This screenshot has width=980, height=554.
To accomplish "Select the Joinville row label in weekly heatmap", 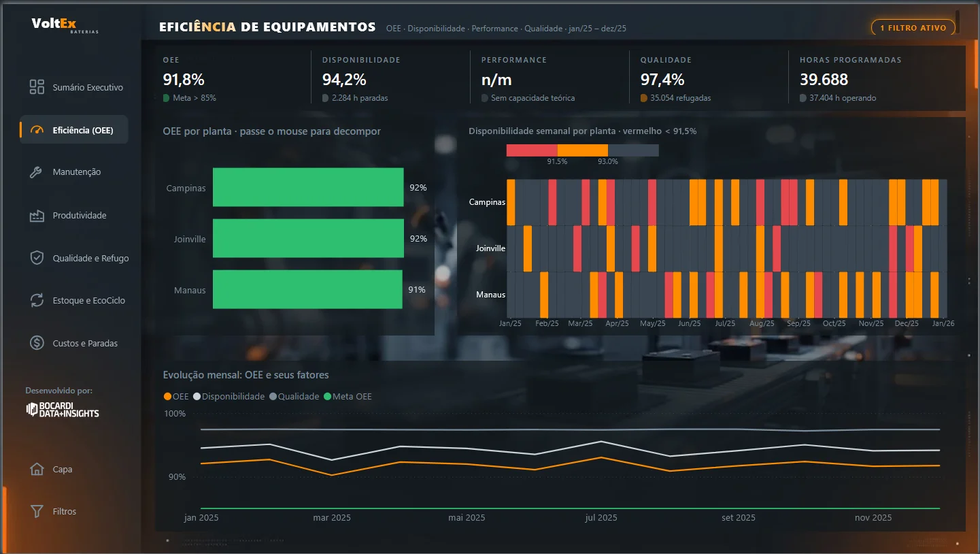I will [490, 248].
